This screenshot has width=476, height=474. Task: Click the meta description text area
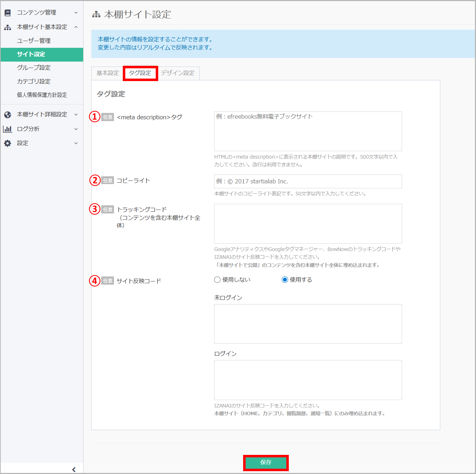pyautogui.click(x=308, y=131)
